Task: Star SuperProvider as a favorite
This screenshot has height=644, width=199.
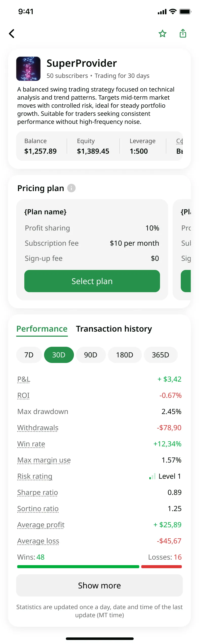Action: (162, 33)
